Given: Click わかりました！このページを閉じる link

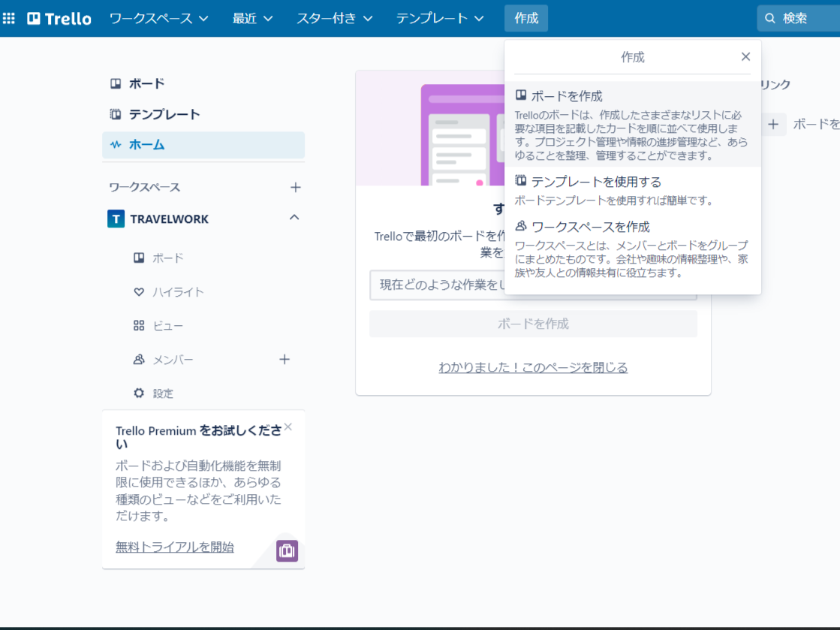Looking at the screenshot, I should pos(533,367).
